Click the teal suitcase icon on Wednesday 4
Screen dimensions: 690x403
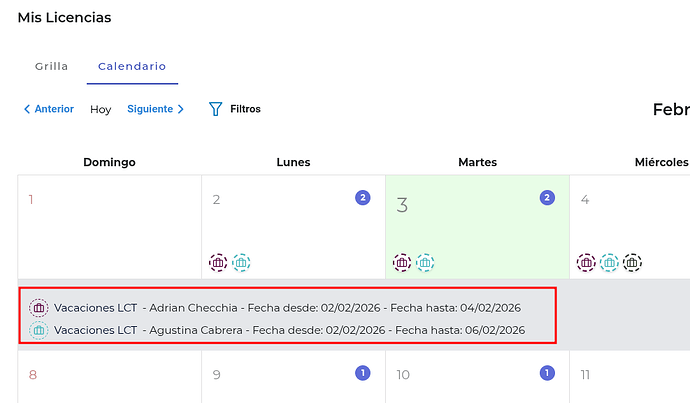(609, 262)
